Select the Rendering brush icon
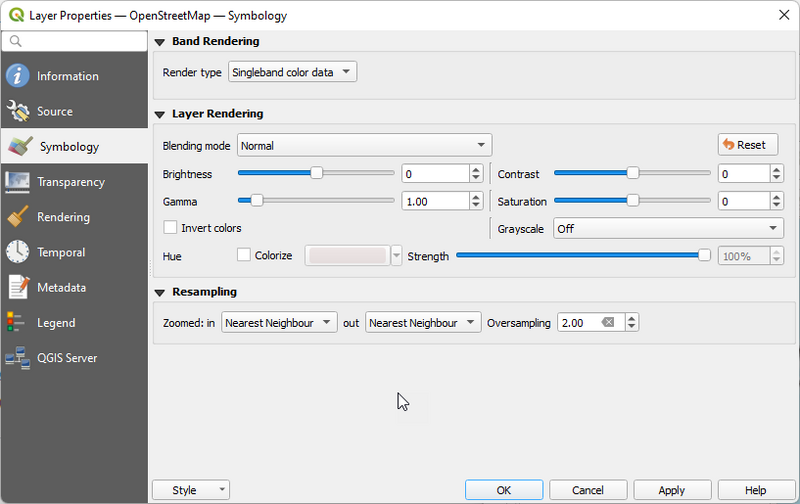The width and height of the screenshot is (800, 504). pos(18,217)
